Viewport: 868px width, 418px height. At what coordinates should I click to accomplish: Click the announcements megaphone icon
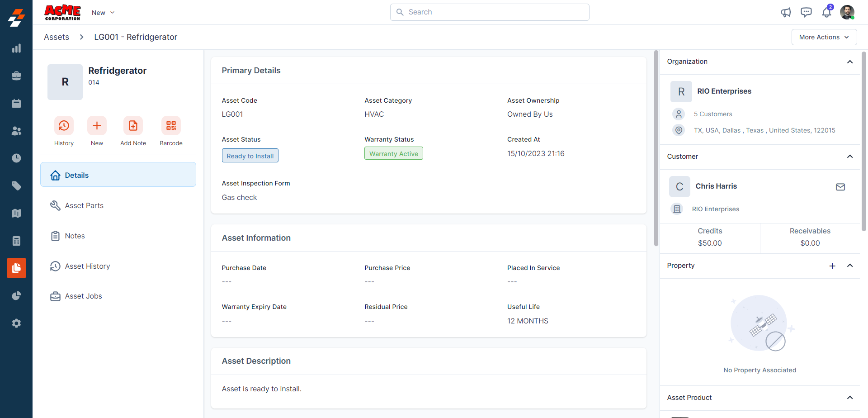point(786,12)
